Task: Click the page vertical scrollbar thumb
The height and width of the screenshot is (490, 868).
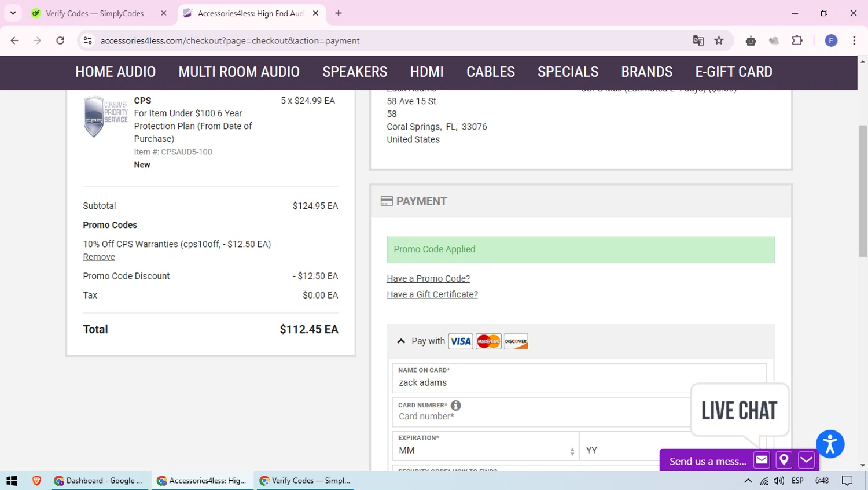Action: [x=863, y=190]
